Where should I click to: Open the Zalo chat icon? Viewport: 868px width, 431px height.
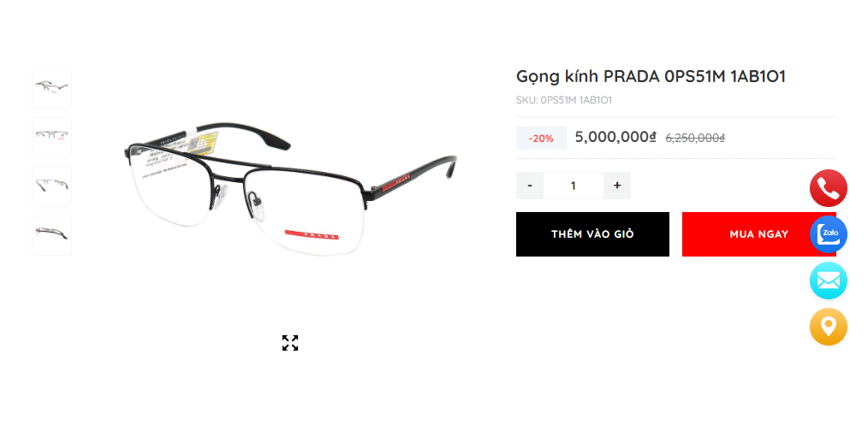click(828, 234)
